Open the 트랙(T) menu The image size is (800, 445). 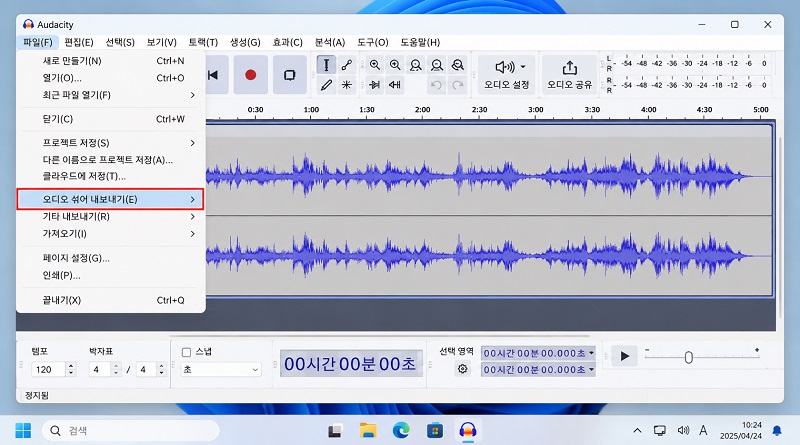(x=203, y=42)
